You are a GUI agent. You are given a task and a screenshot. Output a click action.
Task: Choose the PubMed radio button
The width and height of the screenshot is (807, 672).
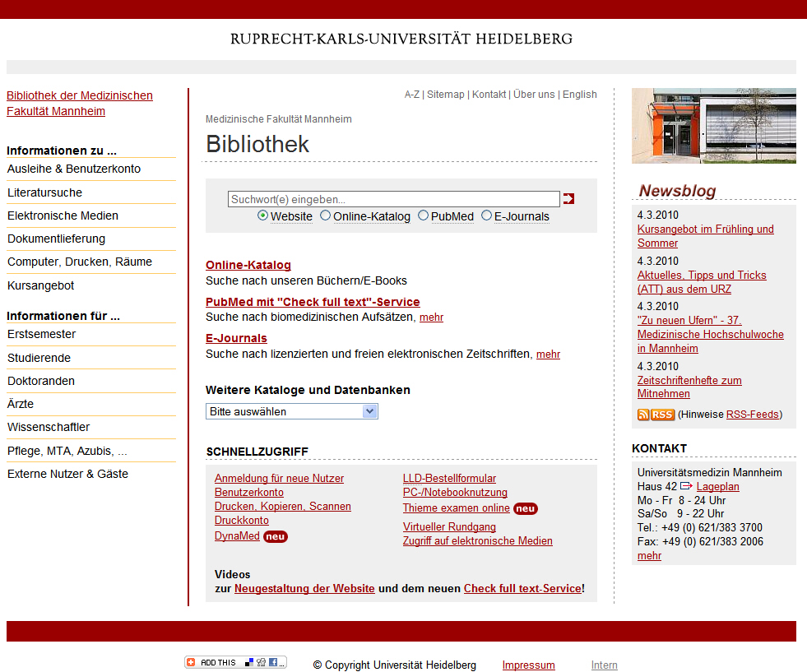(x=424, y=216)
